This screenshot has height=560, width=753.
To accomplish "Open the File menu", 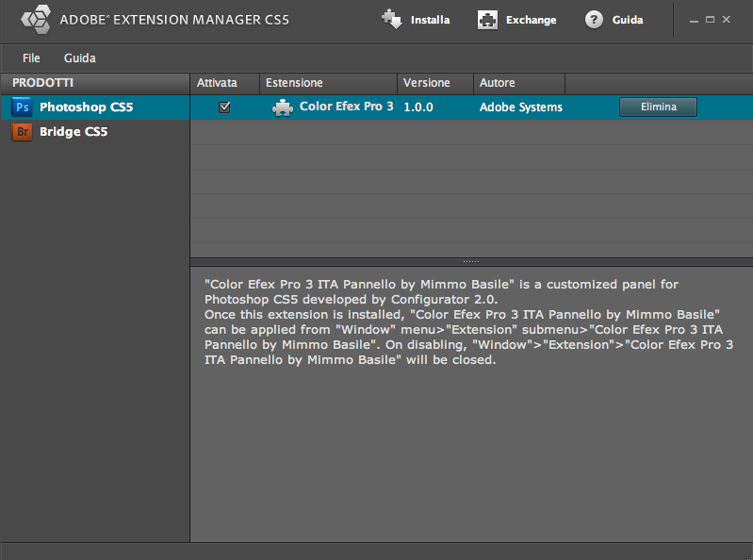I will (x=31, y=58).
